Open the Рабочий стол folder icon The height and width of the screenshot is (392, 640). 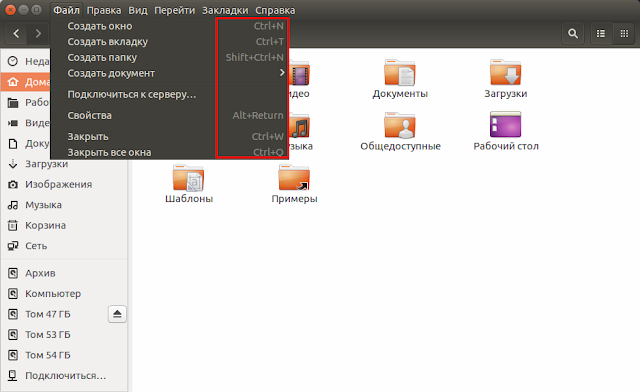tap(505, 125)
